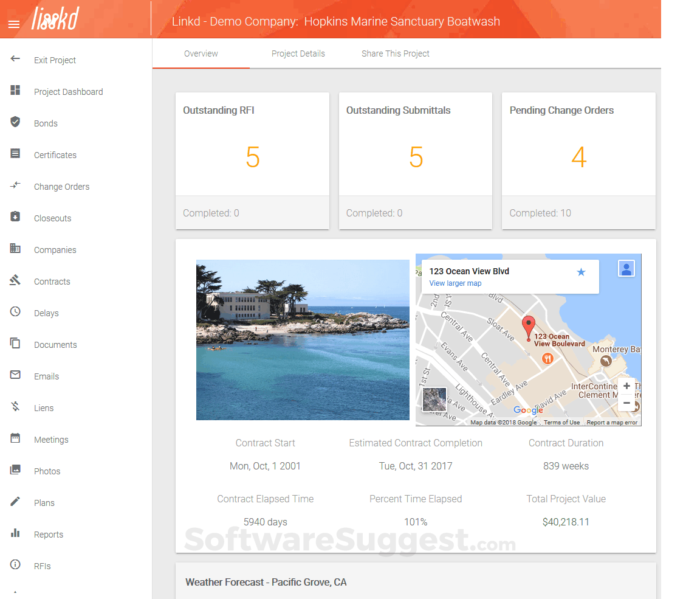This screenshot has width=700, height=599.
Task: Exit the project via sidebar link
Action: pyautogui.click(x=55, y=60)
